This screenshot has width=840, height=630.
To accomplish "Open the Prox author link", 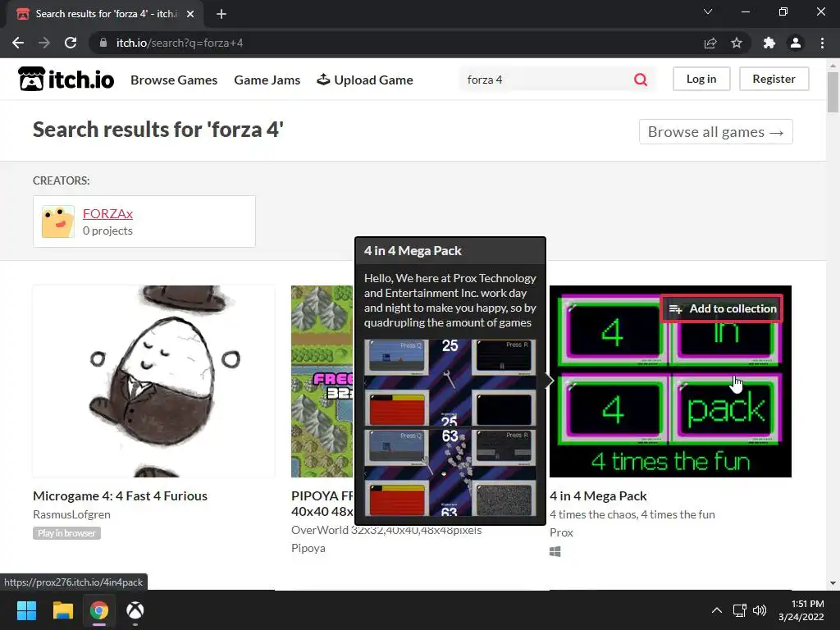I will tap(561, 532).
